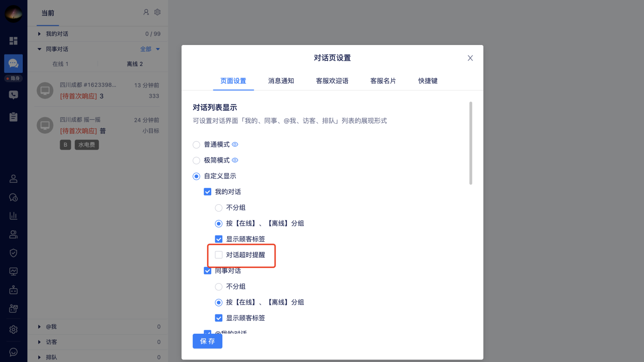The height and width of the screenshot is (362, 644).
Task: Expand the @我 list
Action: pyautogui.click(x=39, y=327)
